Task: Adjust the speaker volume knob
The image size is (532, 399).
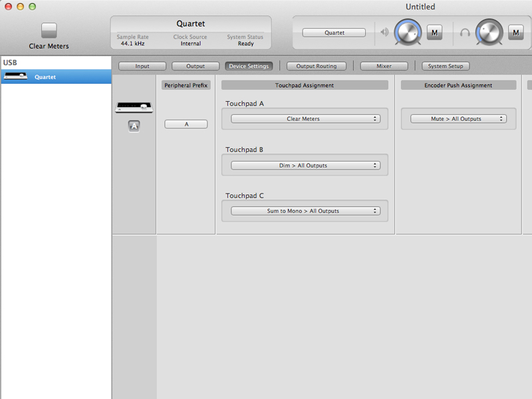Action: click(x=408, y=33)
